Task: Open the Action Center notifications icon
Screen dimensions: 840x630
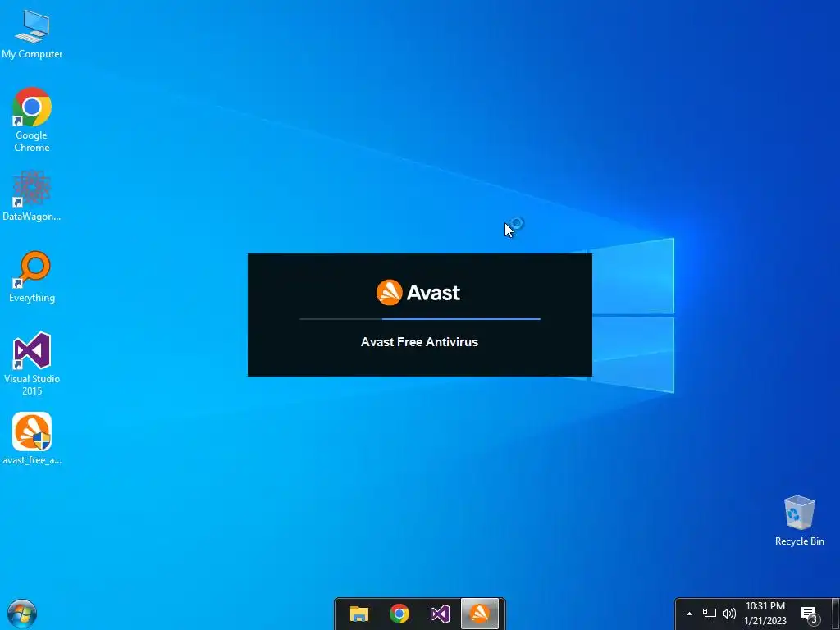Action: click(x=809, y=614)
